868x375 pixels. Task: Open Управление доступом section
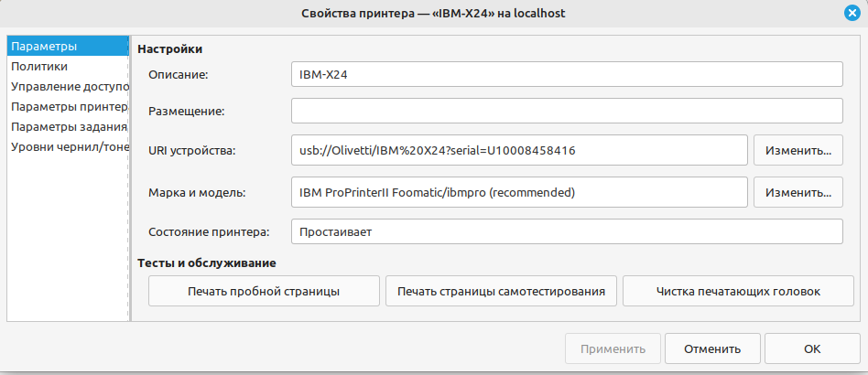point(68,87)
